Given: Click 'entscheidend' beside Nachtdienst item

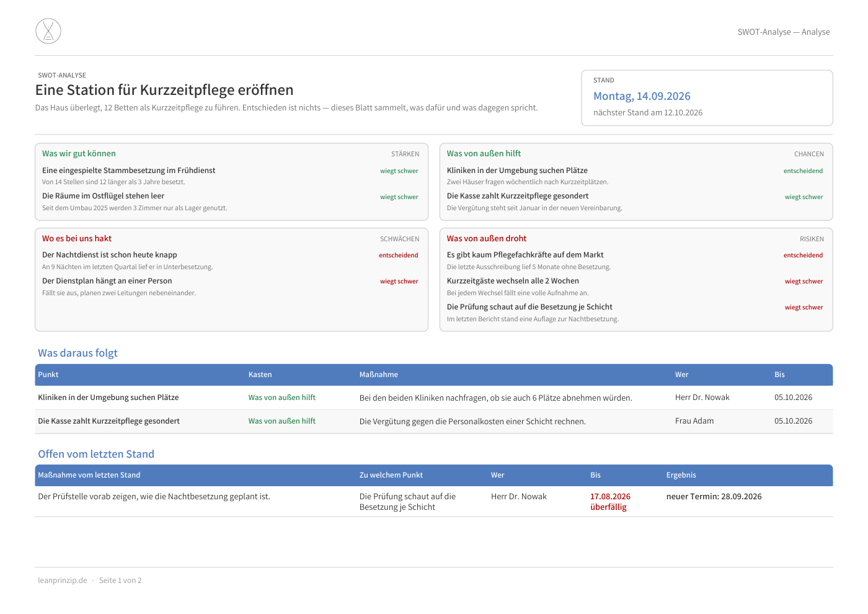Looking at the screenshot, I should [x=399, y=256].
